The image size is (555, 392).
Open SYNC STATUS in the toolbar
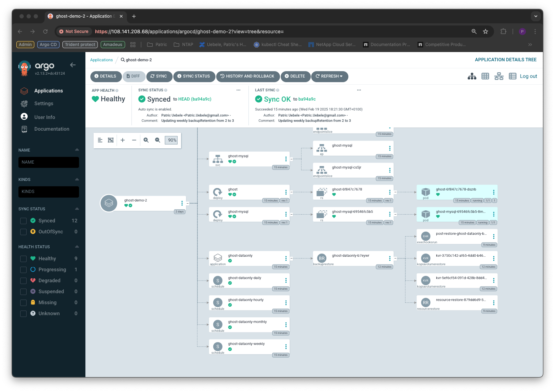tap(194, 76)
